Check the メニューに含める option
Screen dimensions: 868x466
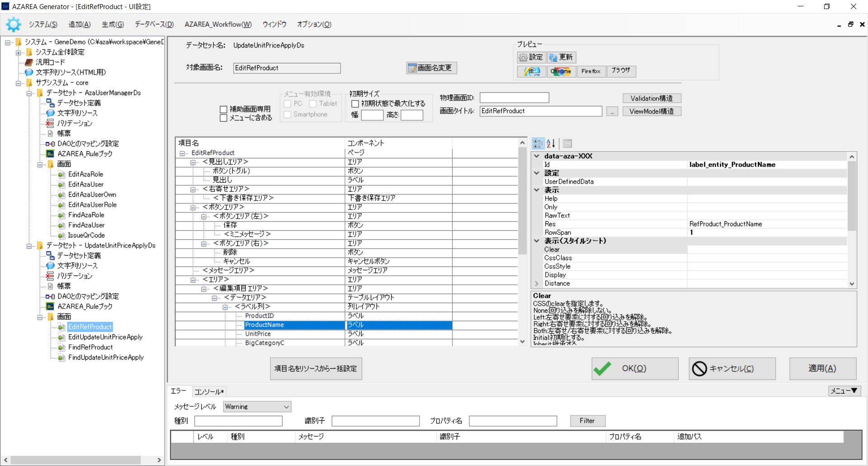pyautogui.click(x=223, y=118)
